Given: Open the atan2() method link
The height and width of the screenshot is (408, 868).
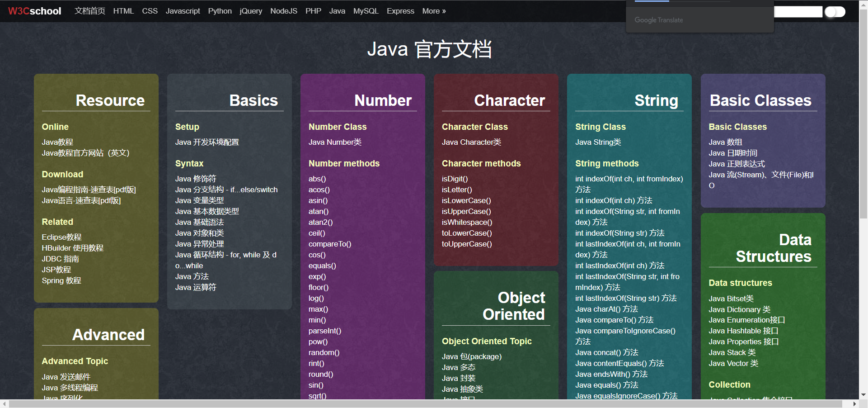Looking at the screenshot, I should 320,222.
